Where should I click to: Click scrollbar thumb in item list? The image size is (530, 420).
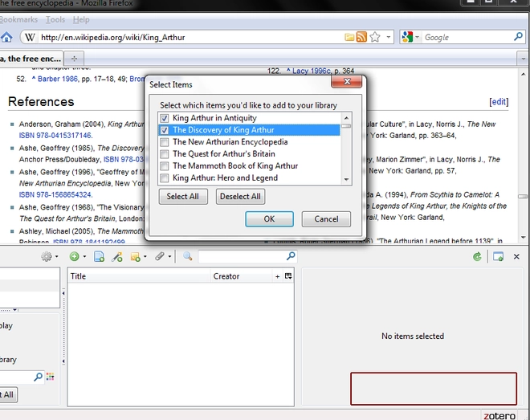[346, 126]
